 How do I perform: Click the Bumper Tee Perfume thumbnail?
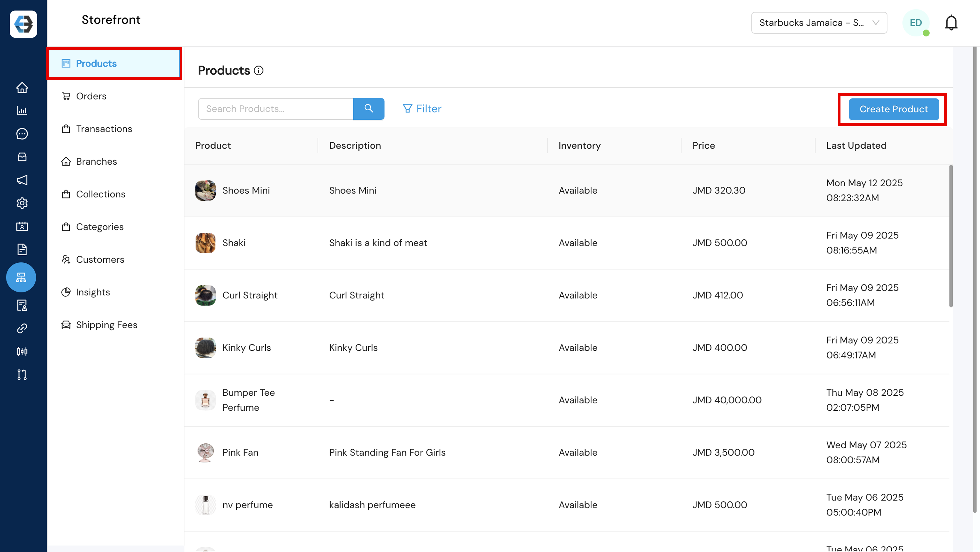205,401
